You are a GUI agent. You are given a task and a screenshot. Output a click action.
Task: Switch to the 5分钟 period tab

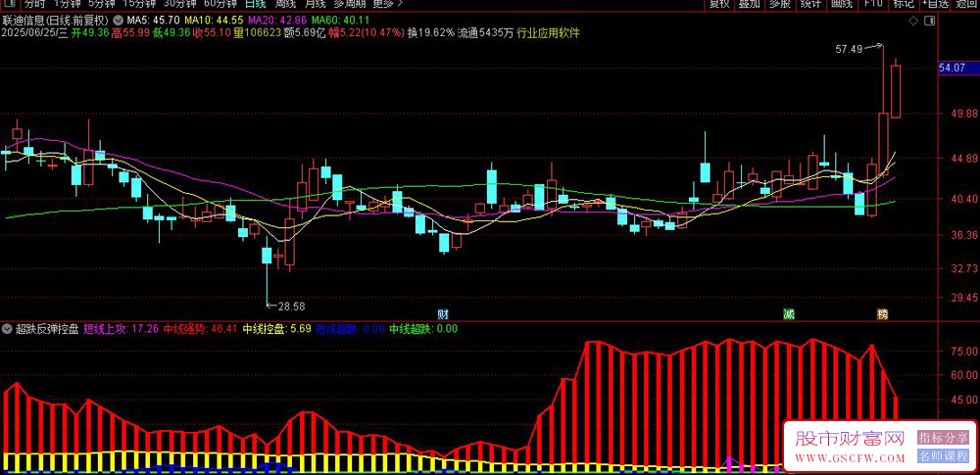point(101,4)
